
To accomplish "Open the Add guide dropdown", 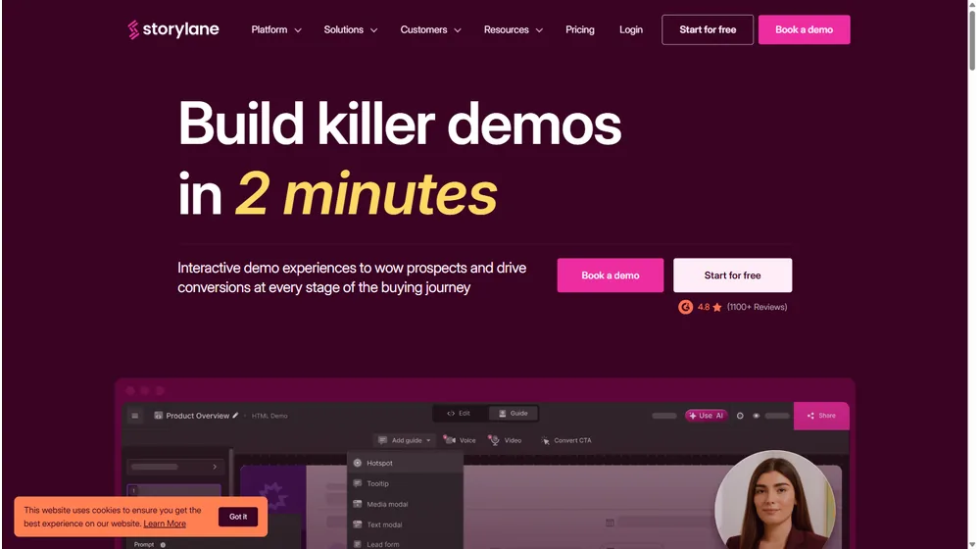I will point(405,440).
